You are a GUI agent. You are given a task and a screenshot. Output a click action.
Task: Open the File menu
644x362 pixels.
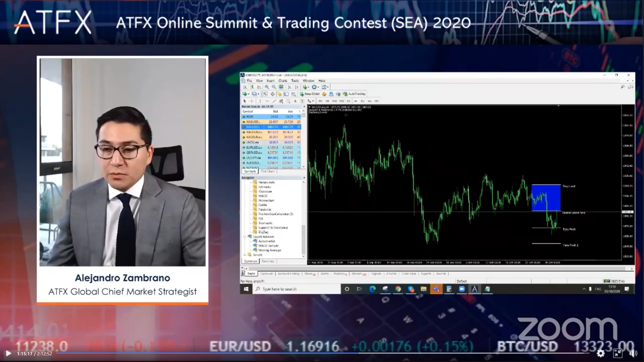tap(249, 81)
